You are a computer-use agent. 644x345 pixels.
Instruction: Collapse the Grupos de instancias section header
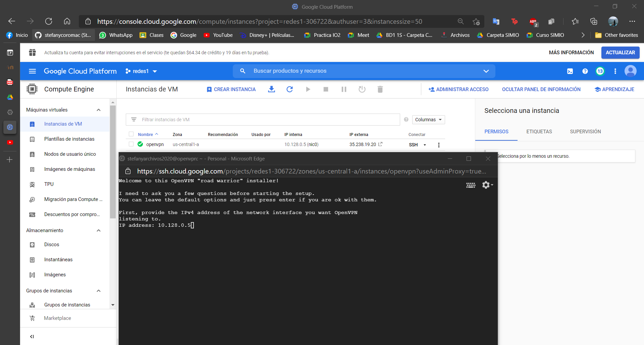click(x=99, y=291)
